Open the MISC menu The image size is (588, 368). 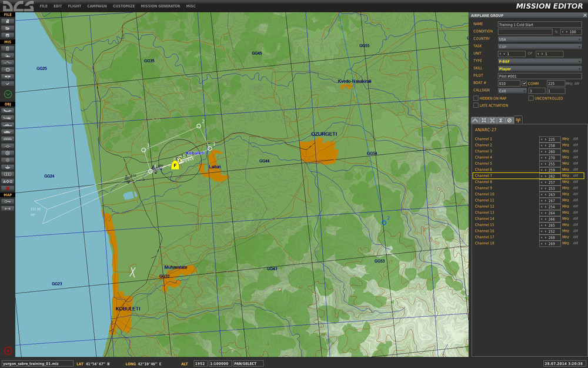coord(191,6)
